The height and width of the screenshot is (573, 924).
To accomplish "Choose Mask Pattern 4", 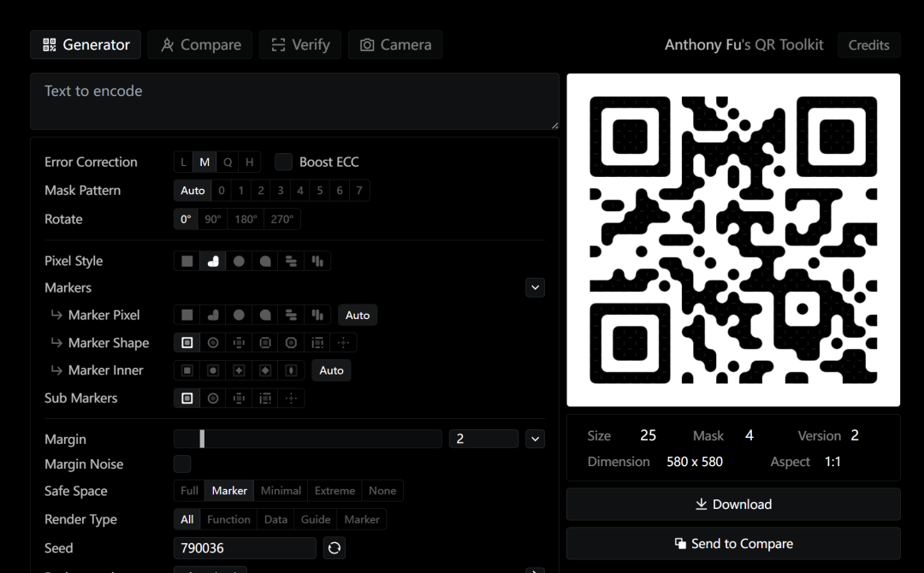I will pyautogui.click(x=300, y=190).
